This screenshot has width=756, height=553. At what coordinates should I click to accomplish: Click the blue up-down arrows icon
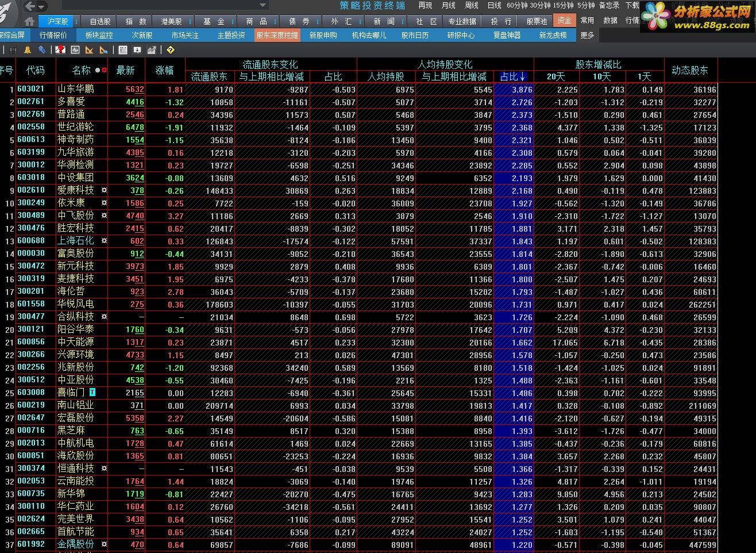click(x=42, y=50)
